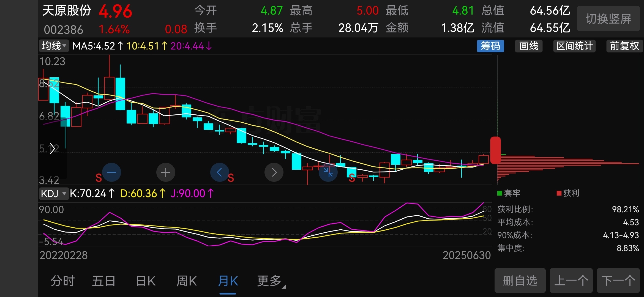The height and width of the screenshot is (297, 644).
Task: Tap the stock code 002386
Action: [63, 29]
